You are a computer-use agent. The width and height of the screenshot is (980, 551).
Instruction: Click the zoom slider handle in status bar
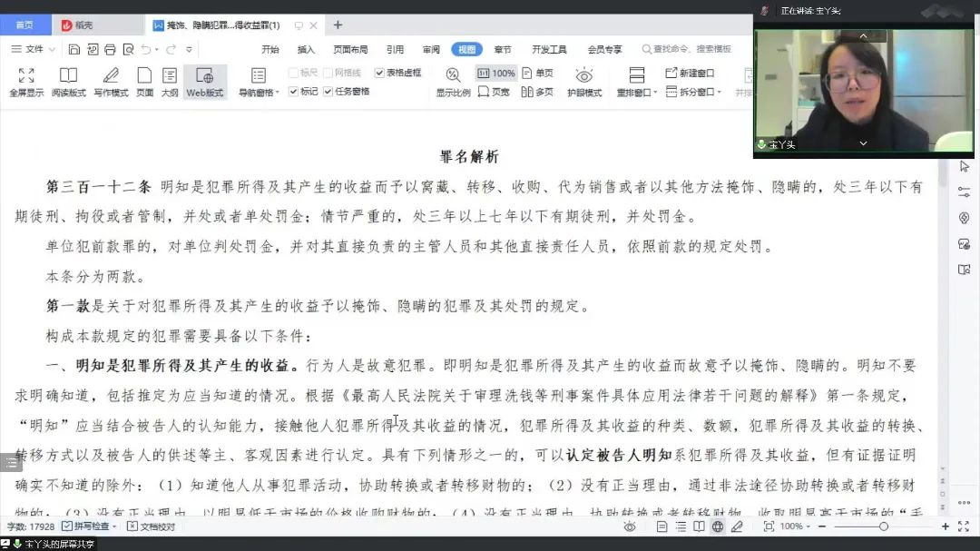click(883, 526)
